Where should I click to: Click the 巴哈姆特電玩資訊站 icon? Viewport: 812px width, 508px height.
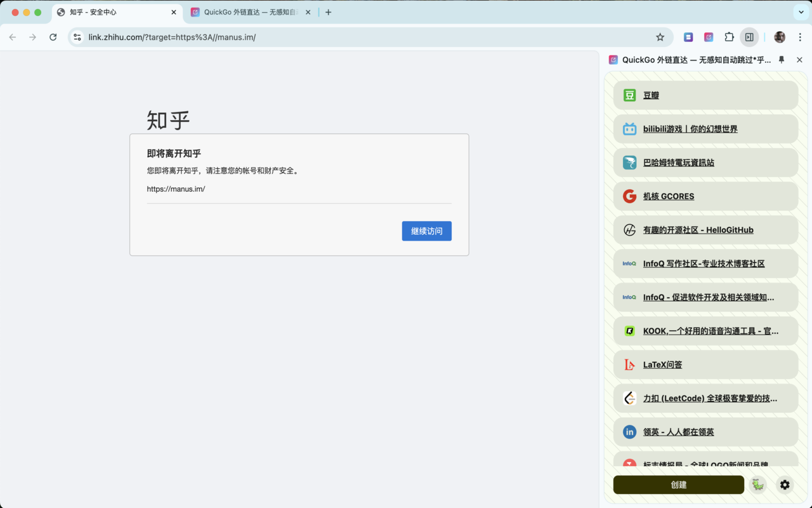(x=629, y=162)
